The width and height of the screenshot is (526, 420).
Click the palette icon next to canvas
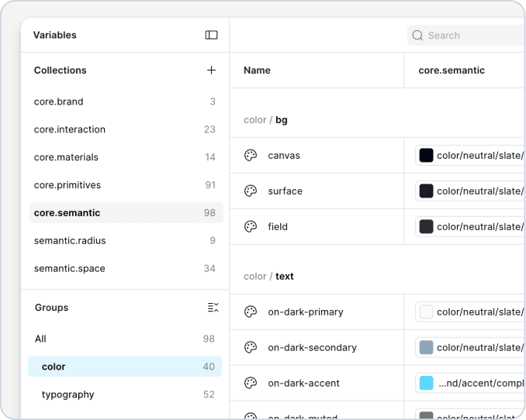click(251, 156)
